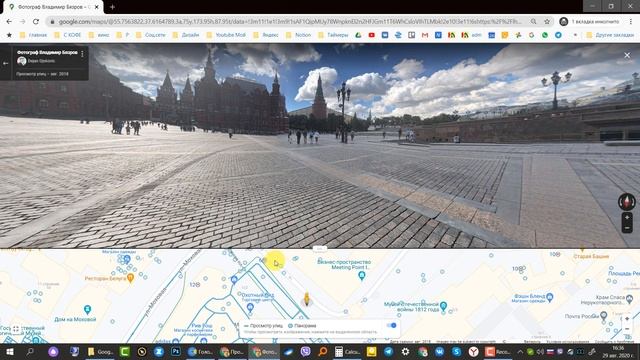Switch to Photoshop in the taskbar
This screenshot has height=360, width=640.
click(x=176, y=351)
